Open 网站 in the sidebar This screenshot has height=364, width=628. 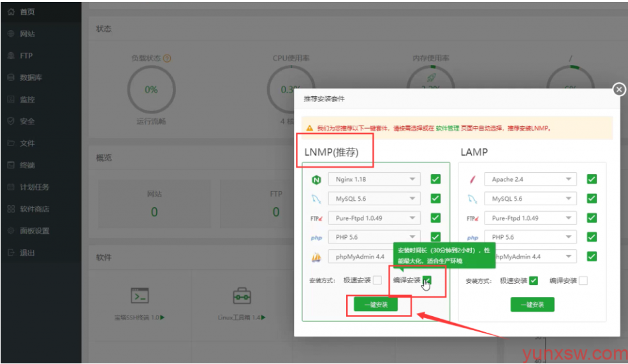pos(41,34)
